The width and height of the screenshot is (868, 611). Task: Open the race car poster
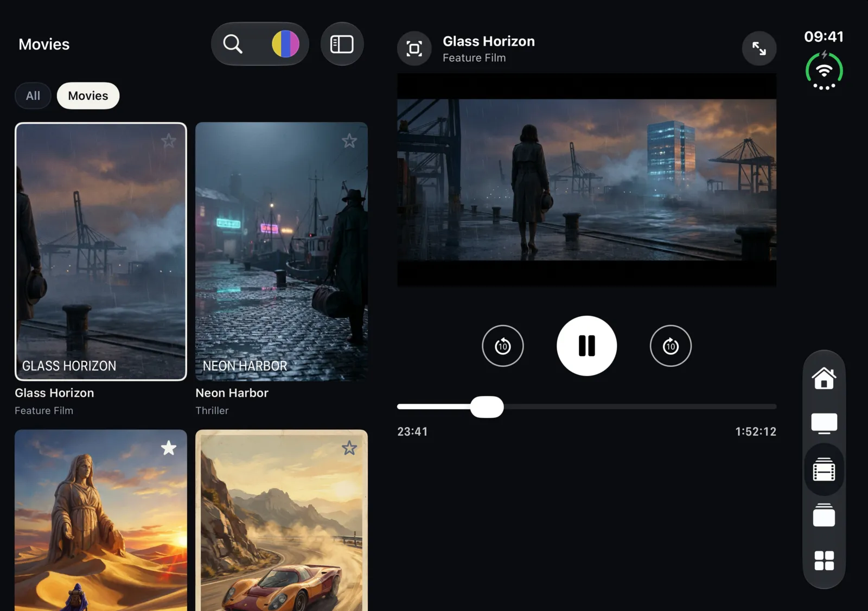(282, 520)
